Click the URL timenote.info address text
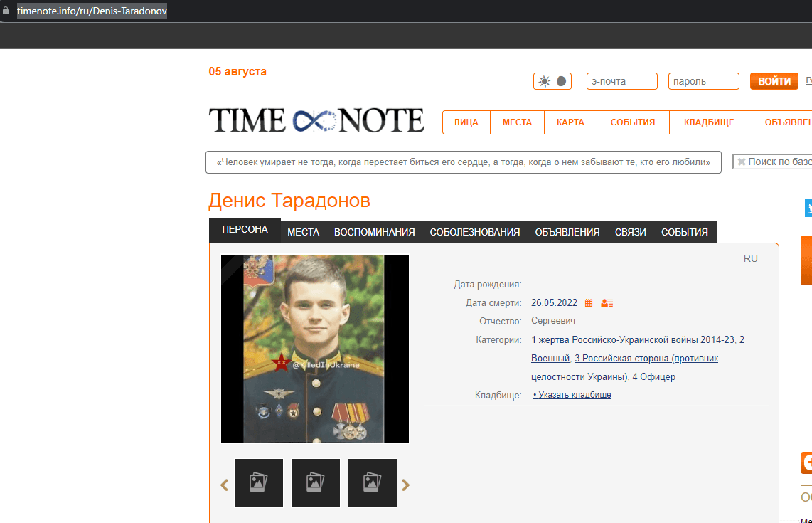The width and height of the screenshot is (812, 523). coord(92,11)
